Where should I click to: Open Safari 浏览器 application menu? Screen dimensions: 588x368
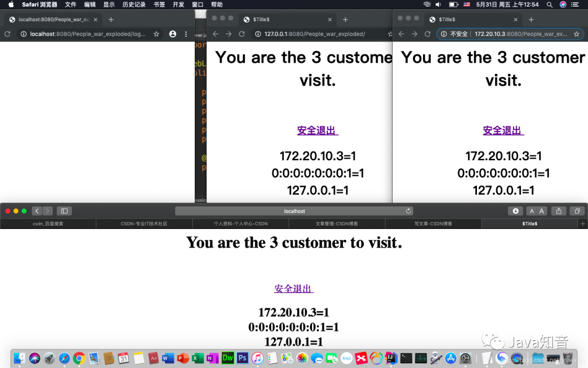click(39, 4)
